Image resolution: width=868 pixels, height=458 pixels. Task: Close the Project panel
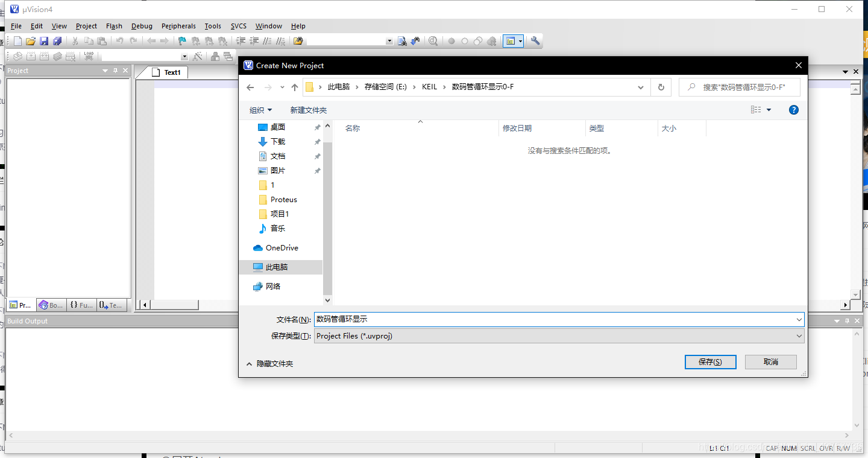[x=125, y=71]
